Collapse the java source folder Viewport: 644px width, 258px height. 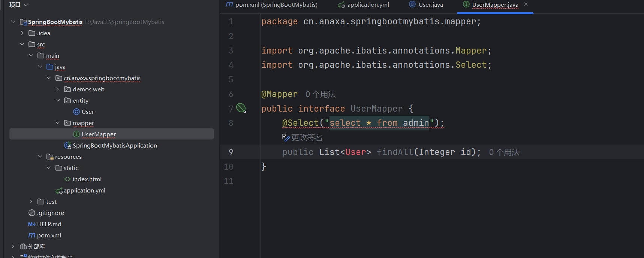40,67
